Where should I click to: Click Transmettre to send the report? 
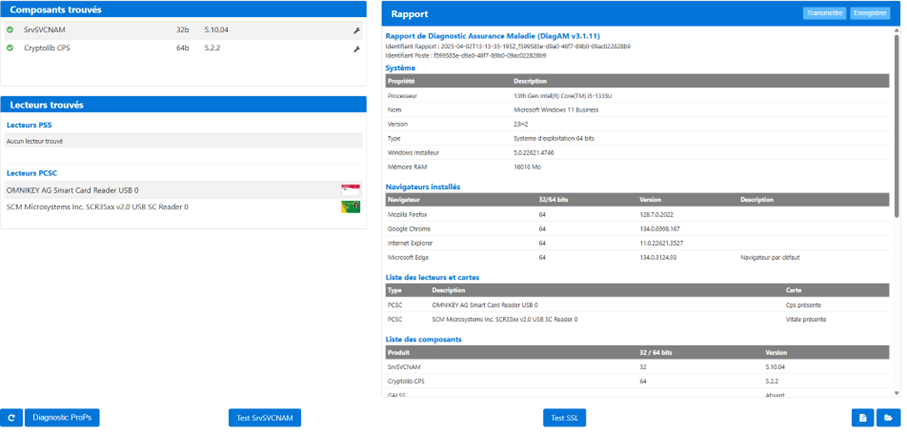coord(824,13)
